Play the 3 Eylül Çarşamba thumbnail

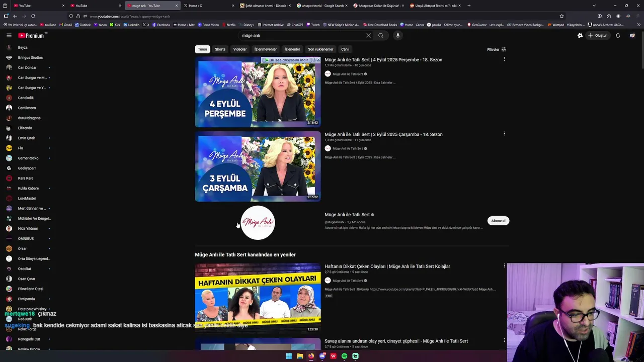258,166
